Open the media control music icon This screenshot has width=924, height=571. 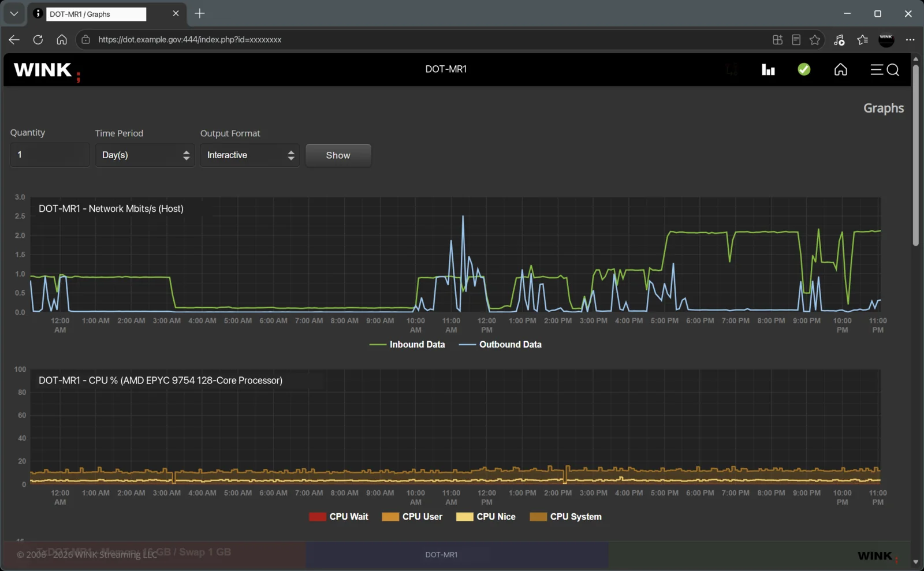[839, 40]
